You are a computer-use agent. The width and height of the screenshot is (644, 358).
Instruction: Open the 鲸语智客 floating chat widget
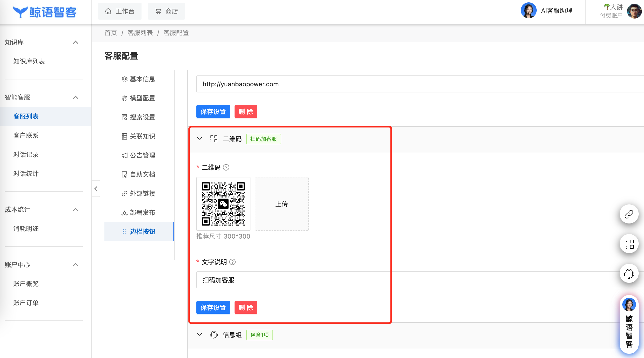(629, 324)
